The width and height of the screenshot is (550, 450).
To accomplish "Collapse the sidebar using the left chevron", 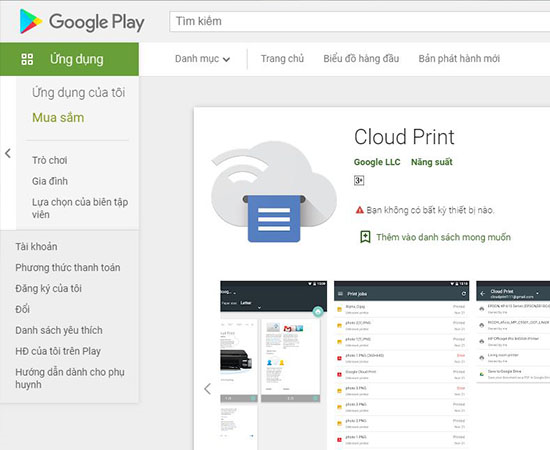I will (x=8, y=153).
